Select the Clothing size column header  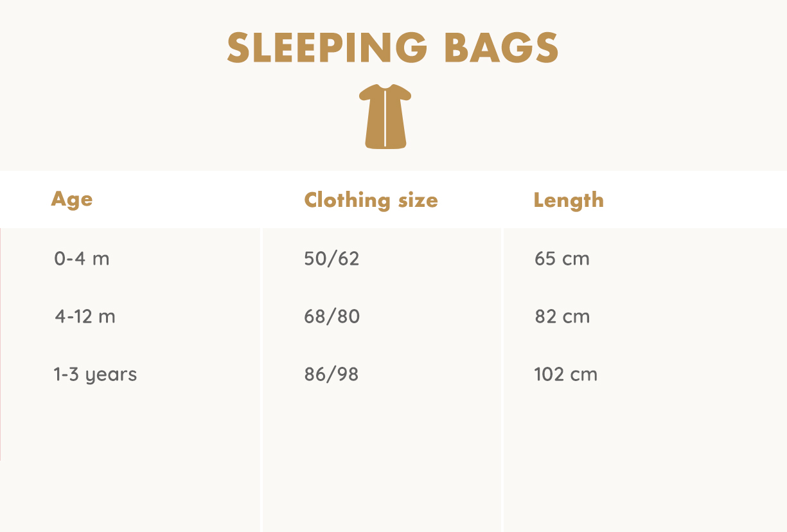click(x=371, y=200)
